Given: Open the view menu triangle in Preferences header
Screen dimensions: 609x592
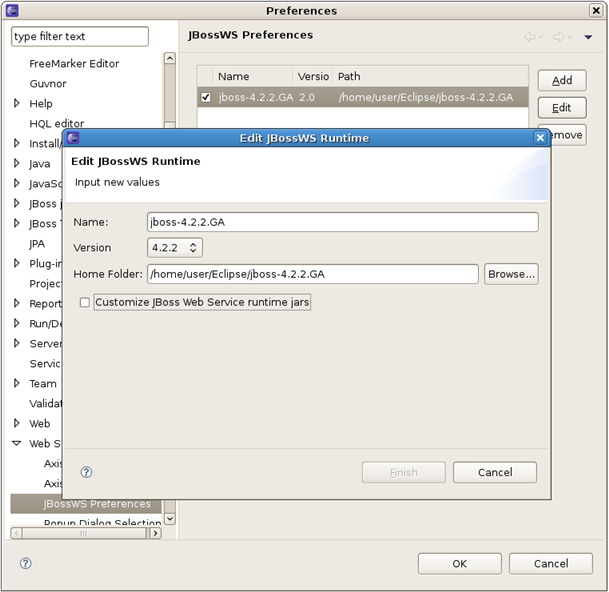Looking at the screenshot, I should point(589,37).
